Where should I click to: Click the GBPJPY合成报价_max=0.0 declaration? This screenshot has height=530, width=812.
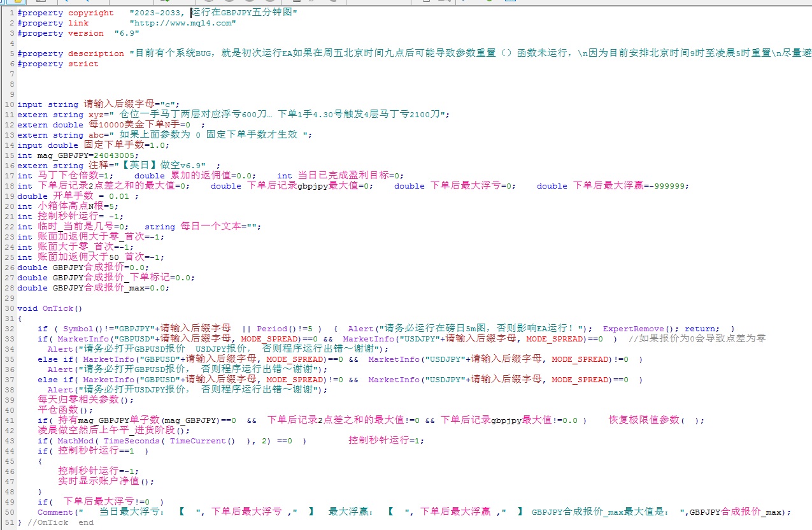[x=94, y=288]
